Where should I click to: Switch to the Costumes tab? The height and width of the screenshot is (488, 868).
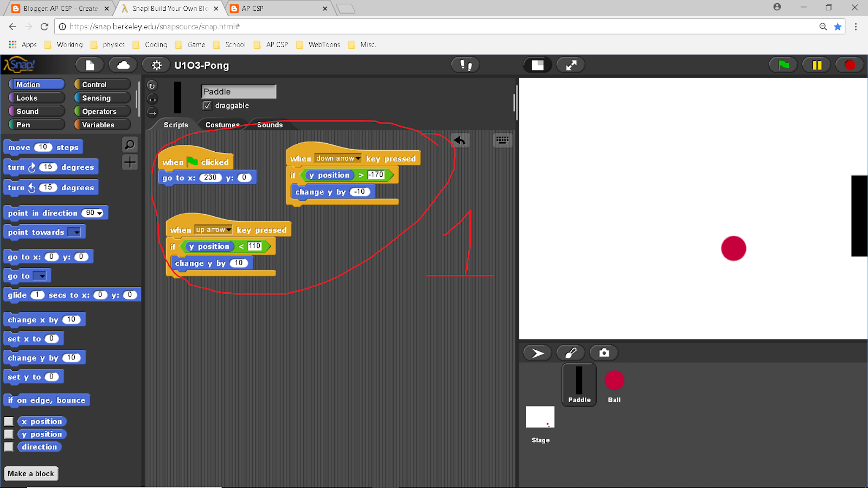[x=222, y=125]
